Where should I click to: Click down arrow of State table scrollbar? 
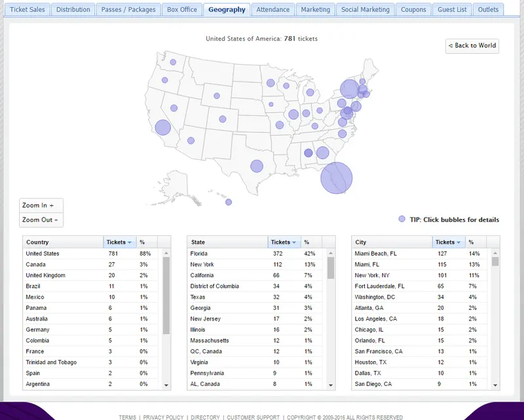[331, 385]
